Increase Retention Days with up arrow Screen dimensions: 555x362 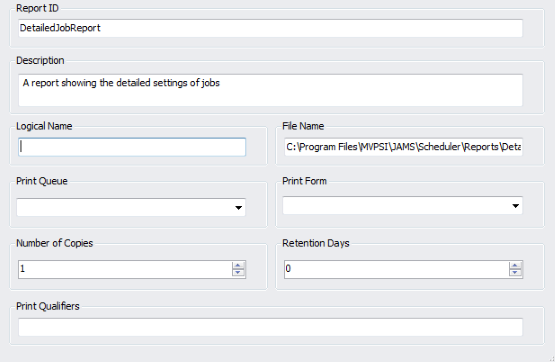[515, 266]
